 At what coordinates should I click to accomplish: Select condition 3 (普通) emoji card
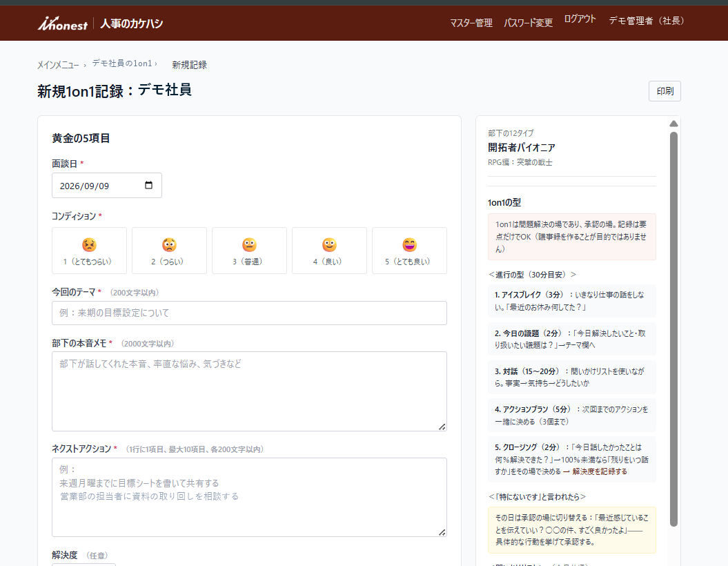(249, 251)
